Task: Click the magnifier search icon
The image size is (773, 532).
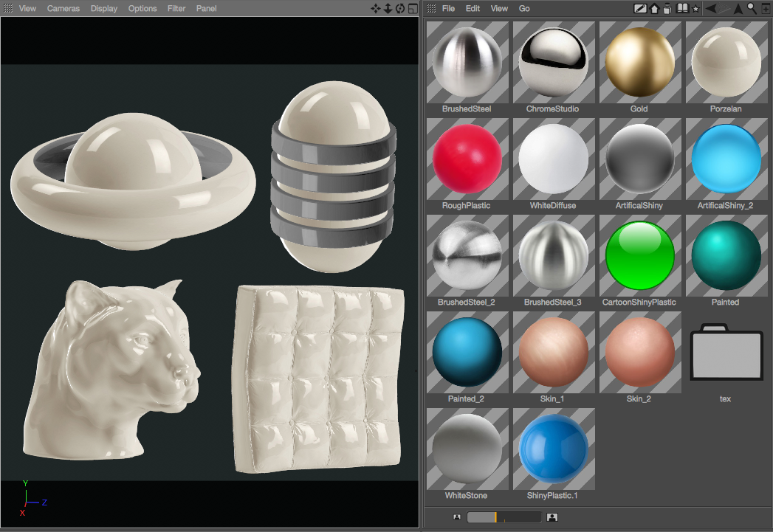Action: (x=752, y=8)
